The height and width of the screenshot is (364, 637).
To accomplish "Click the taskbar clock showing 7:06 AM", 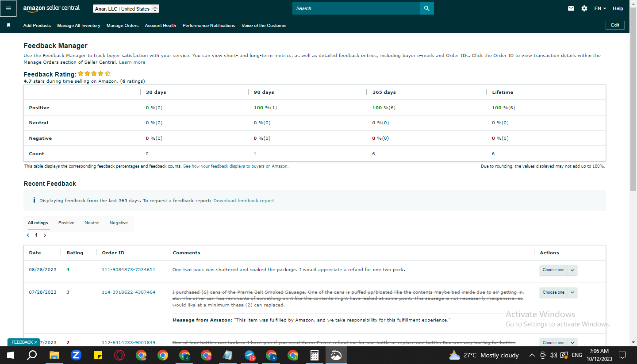I will 599,355.
